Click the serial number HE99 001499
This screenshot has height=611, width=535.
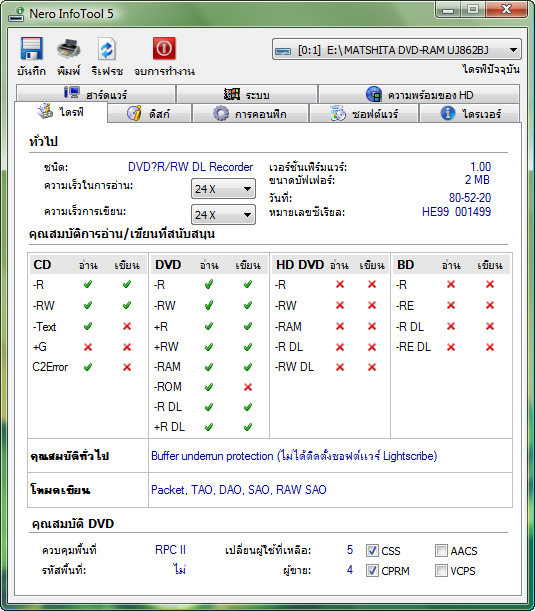(456, 212)
